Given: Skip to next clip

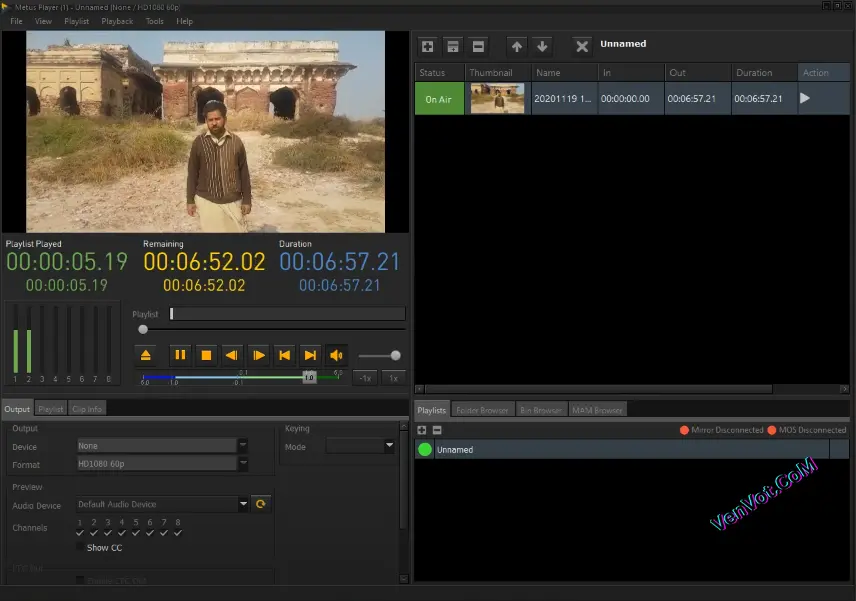Looking at the screenshot, I should coord(310,355).
